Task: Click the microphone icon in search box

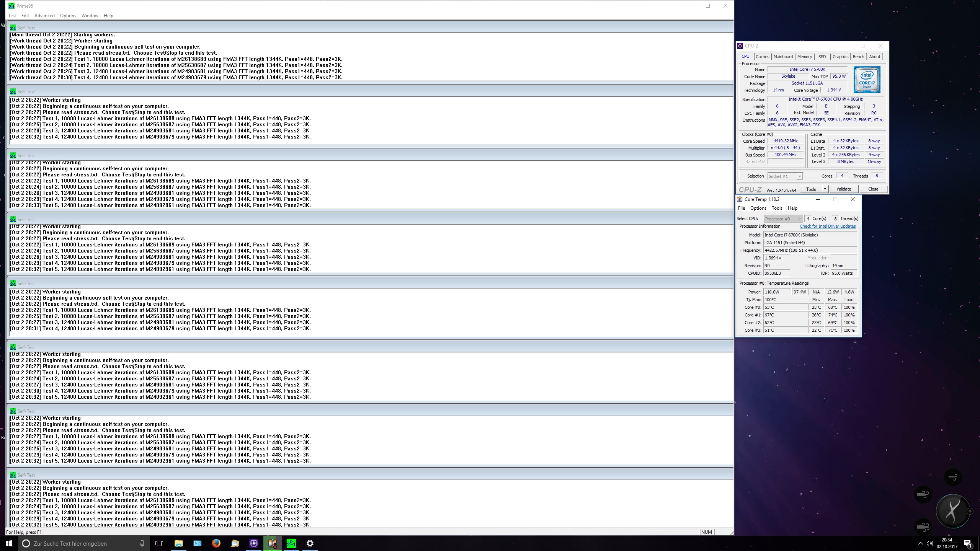Action: pos(142,543)
